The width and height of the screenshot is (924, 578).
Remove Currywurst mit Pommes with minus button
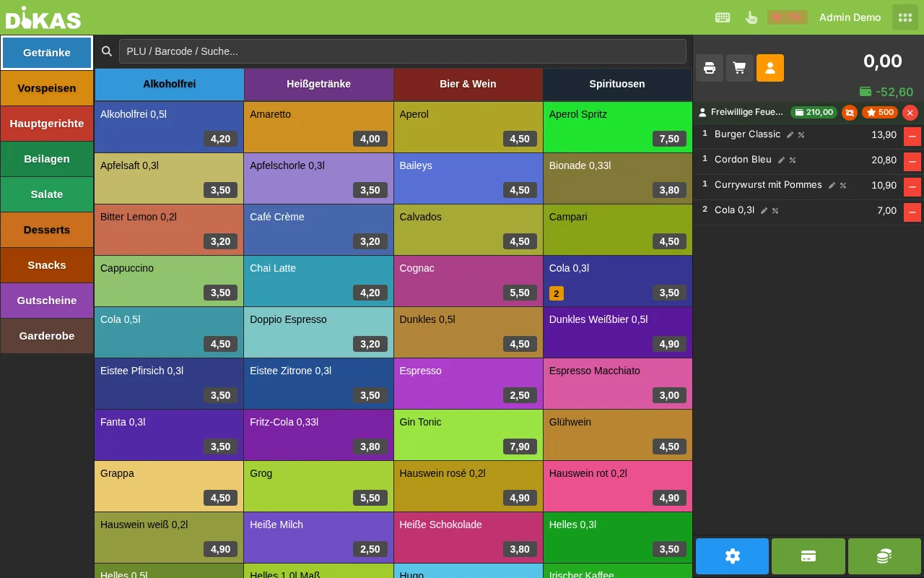912,186
